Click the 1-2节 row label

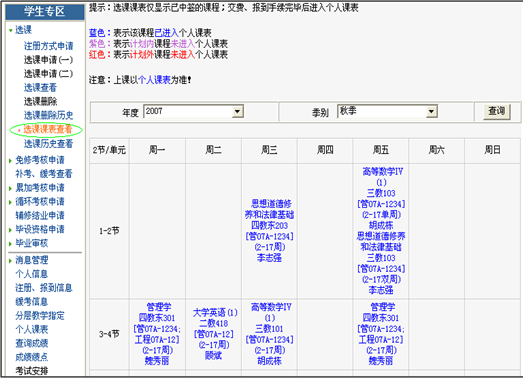[109, 231]
